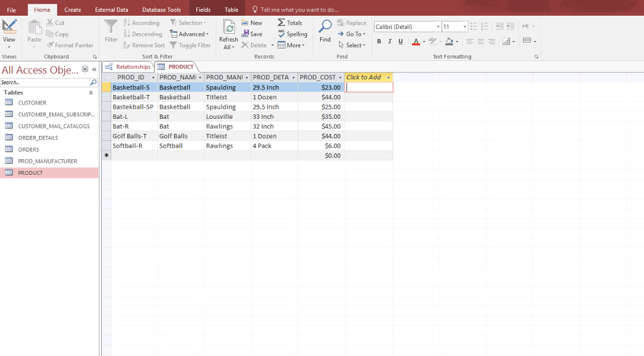644x356 pixels.
Task: Toggle Underline text formatting
Action: (401, 42)
